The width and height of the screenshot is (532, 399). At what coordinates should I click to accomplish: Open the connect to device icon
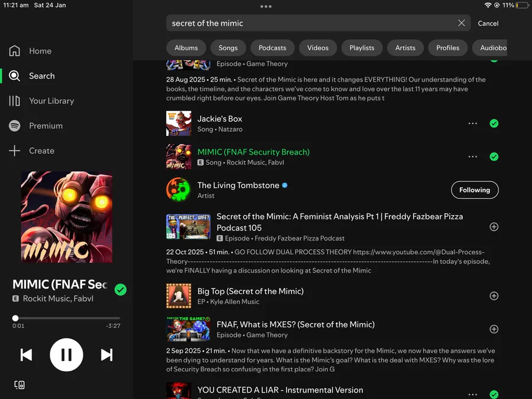pyautogui.click(x=20, y=385)
